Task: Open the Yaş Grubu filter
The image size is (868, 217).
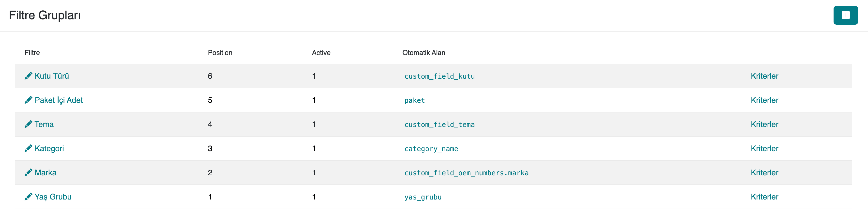Action: (53, 197)
